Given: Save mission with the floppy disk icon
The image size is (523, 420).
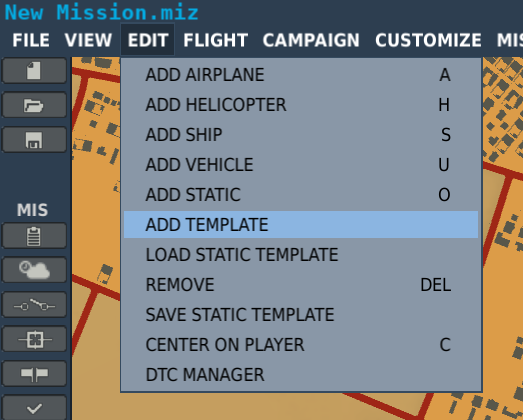Looking at the screenshot, I should click(x=34, y=139).
